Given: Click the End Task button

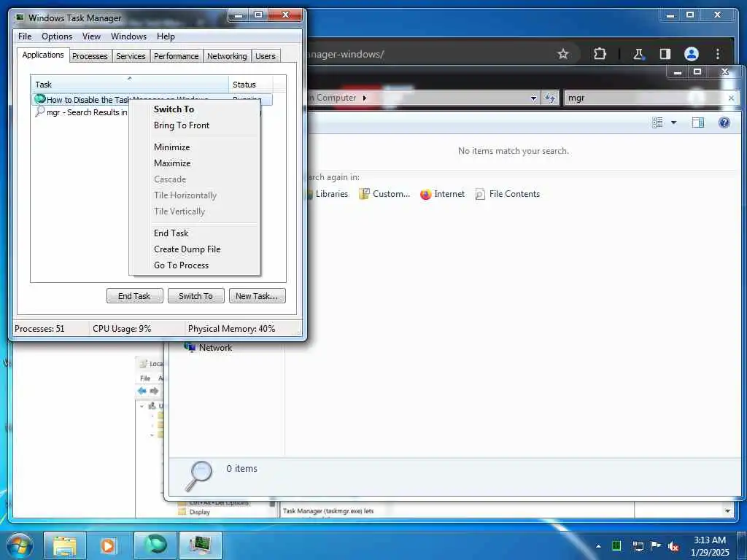Looking at the screenshot, I should pyautogui.click(x=134, y=296).
